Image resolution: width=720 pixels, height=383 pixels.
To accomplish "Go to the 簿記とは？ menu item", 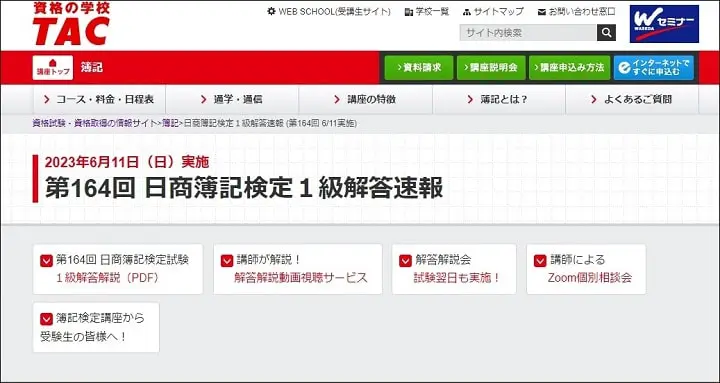I will click(499, 99).
